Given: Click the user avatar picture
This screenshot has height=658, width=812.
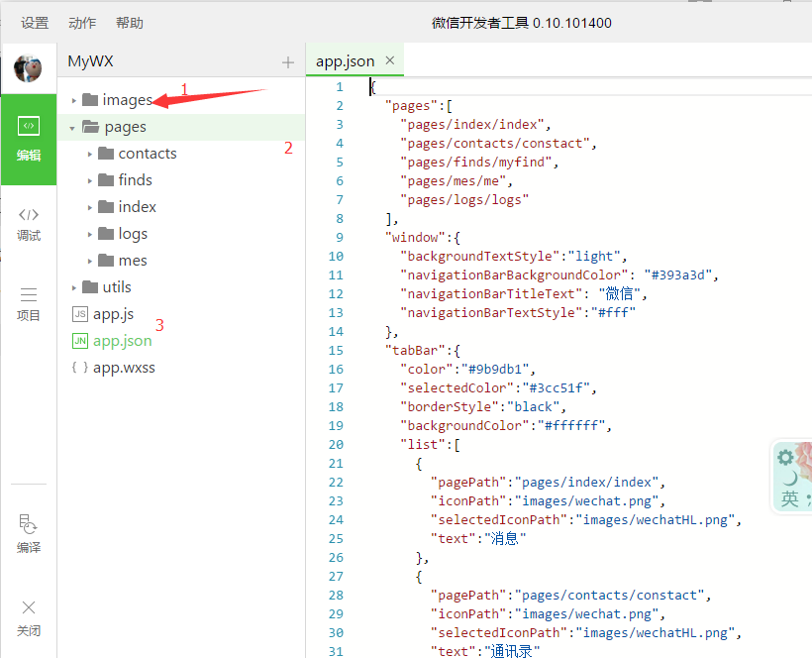Looking at the screenshot, I should pyautogui.click(x=28, y=67).
